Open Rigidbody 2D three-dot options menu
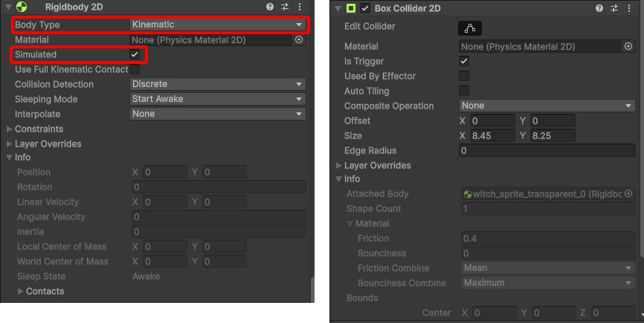Image resolution: width=644 pixels, height=323 pixels. point(300,7)
